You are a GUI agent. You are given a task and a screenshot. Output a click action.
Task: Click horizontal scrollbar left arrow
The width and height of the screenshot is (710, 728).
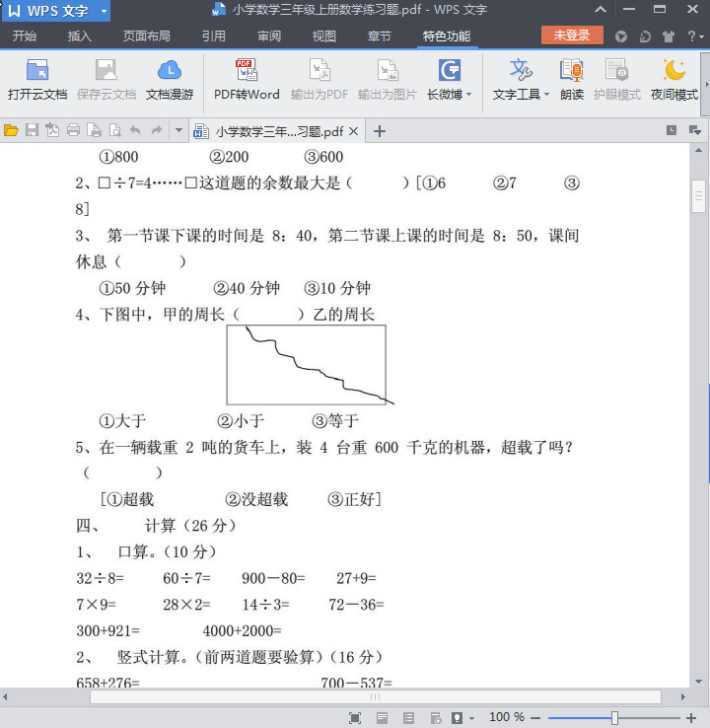(x=5, y=696)
